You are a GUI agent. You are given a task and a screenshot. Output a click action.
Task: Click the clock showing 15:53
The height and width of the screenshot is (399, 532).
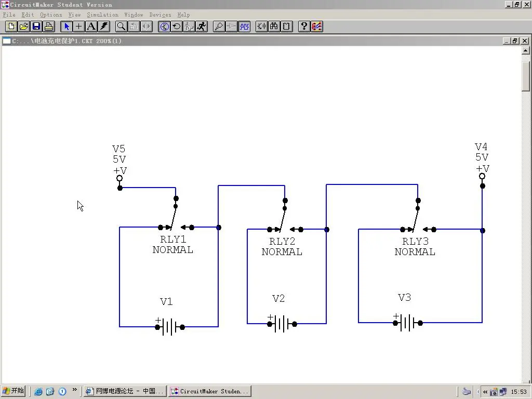pyautogui.click(x=519, y=392)
